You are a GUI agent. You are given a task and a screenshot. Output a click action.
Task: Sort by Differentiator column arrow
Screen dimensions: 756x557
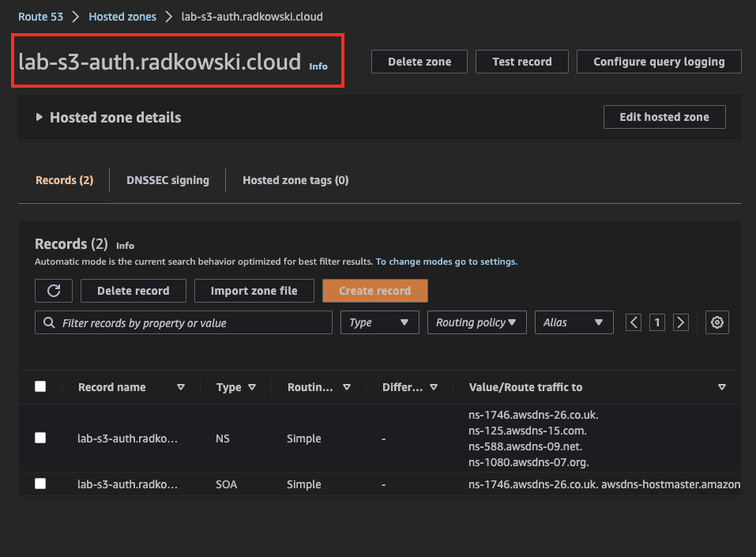point(434,387)
